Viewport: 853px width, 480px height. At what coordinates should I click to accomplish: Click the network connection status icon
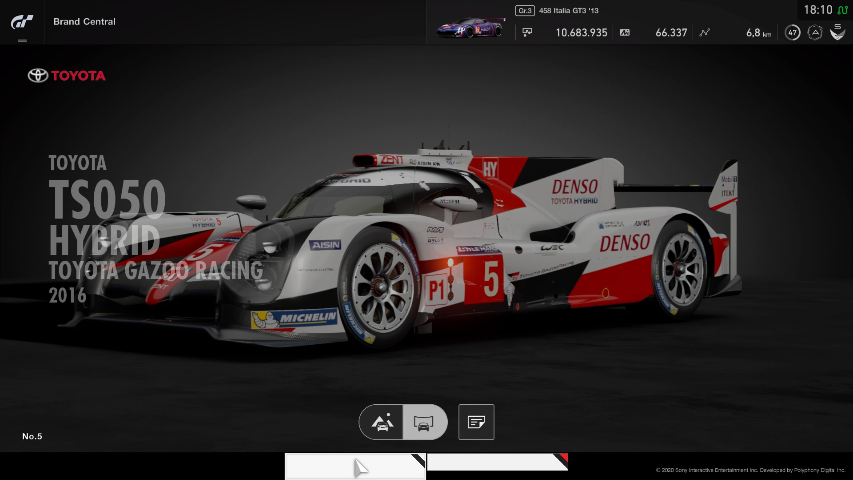point(842,10)
